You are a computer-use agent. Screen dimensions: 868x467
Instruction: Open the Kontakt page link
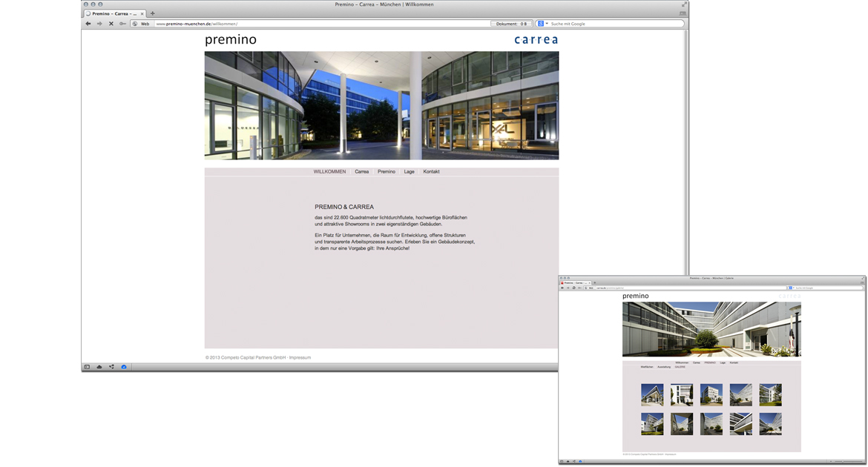(431, 172)
